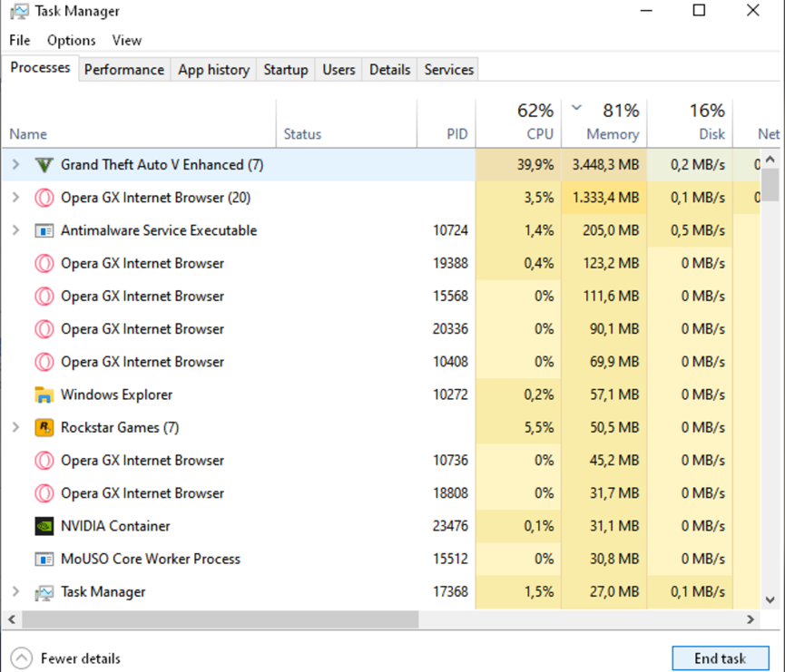This screenshot has height=672, width=785.
Task: Select the Task Manager process row icon
Action: [44, 592]
